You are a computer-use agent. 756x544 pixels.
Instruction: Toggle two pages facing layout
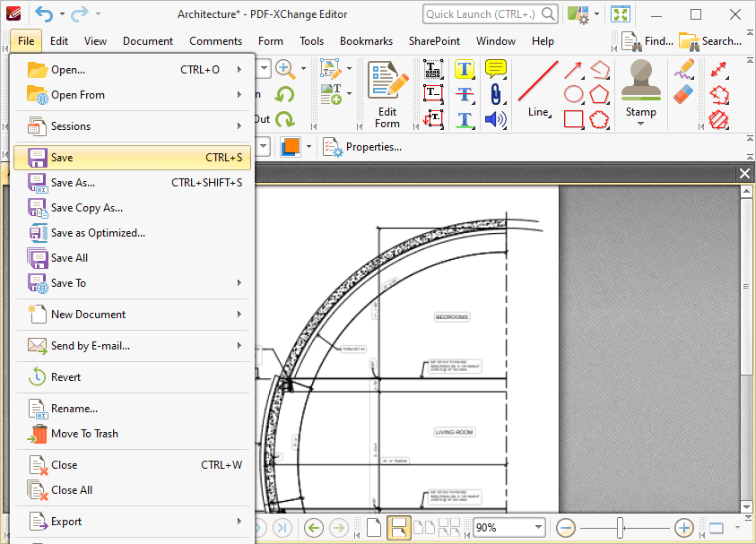[425, 528]
